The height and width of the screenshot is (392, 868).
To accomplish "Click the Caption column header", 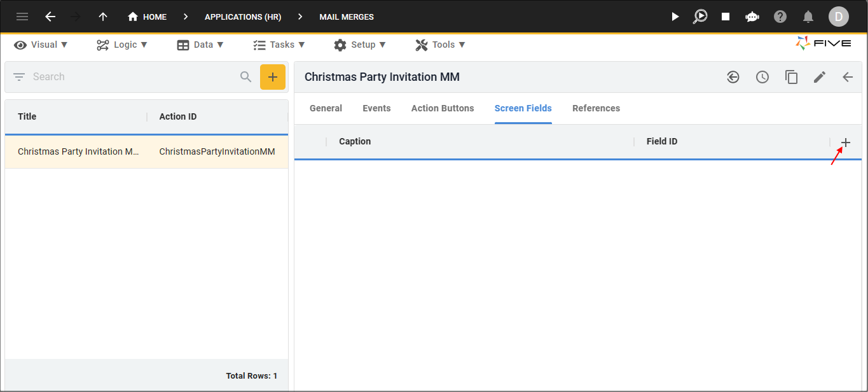I will 355,141.
